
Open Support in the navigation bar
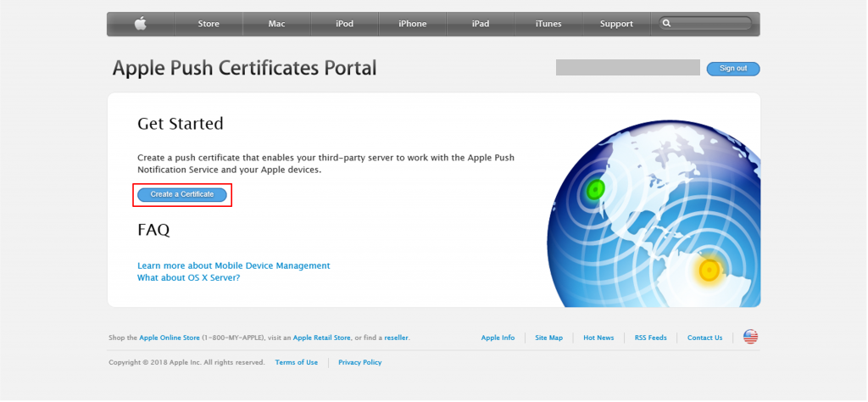pyautogui.click(x=616, y=24)
